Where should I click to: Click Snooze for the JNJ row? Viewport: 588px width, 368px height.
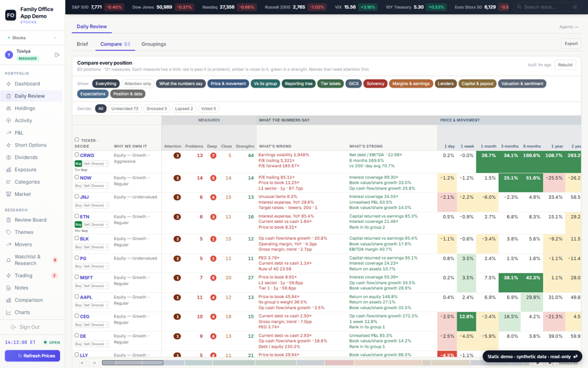(x=97, y=205)
